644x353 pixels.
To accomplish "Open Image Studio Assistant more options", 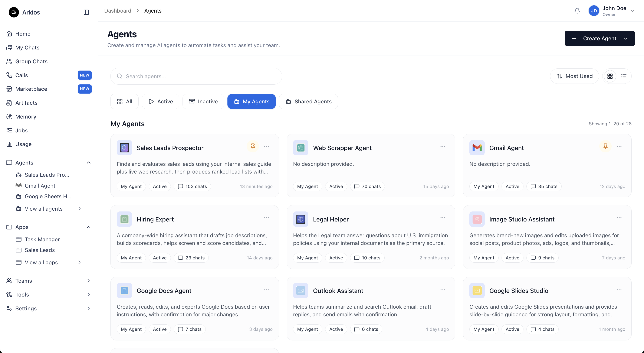I will (619, 218).
